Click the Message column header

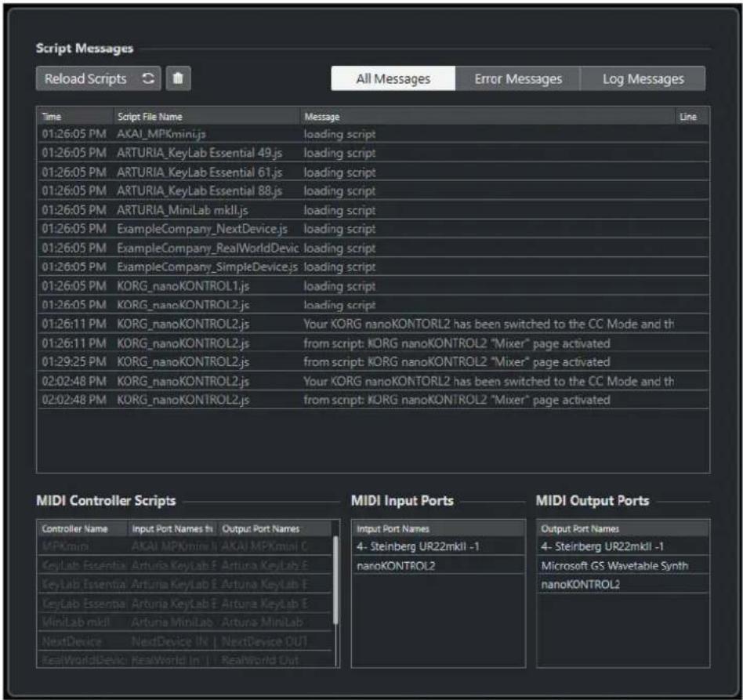click(487, 117)
